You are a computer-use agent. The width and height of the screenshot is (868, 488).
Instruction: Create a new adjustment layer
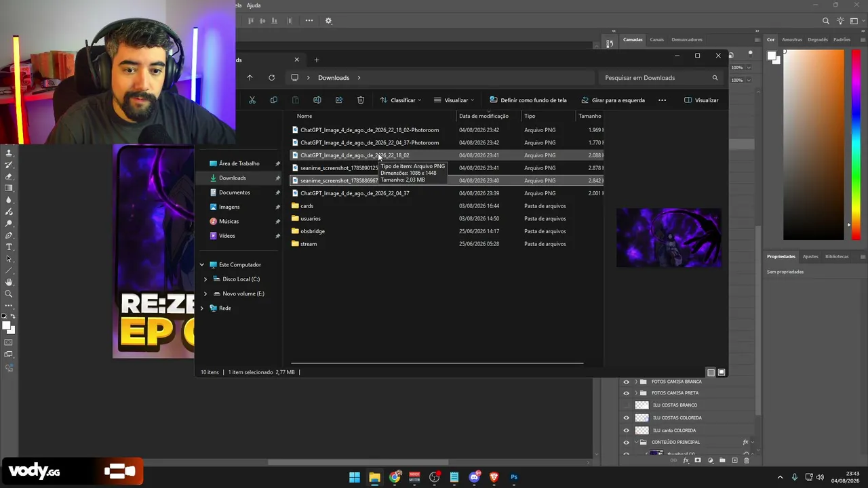pyautogui.click(x=711, y=461)
